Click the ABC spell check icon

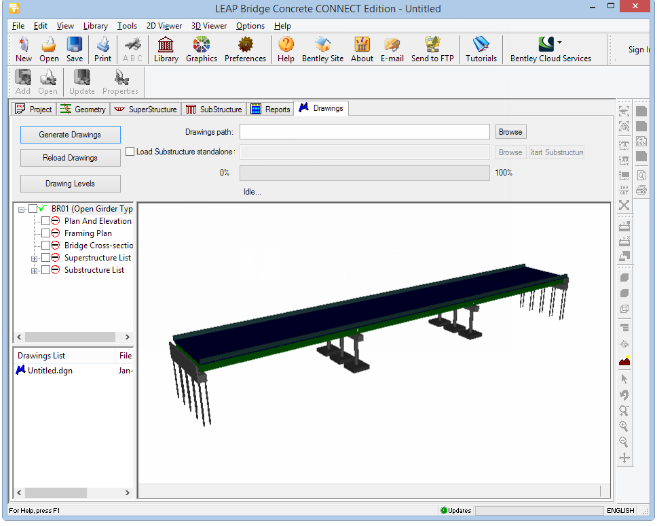click(x=132, y=49)
